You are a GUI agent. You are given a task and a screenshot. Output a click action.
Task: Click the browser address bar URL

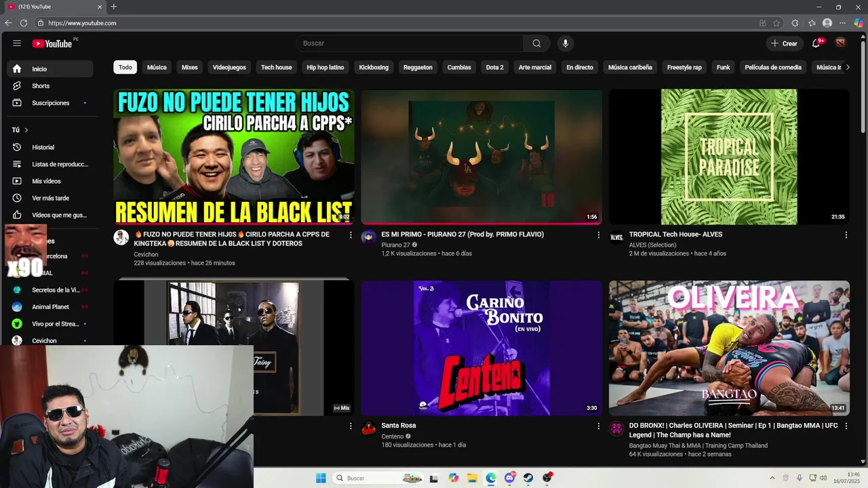click(x=82, y=23)
